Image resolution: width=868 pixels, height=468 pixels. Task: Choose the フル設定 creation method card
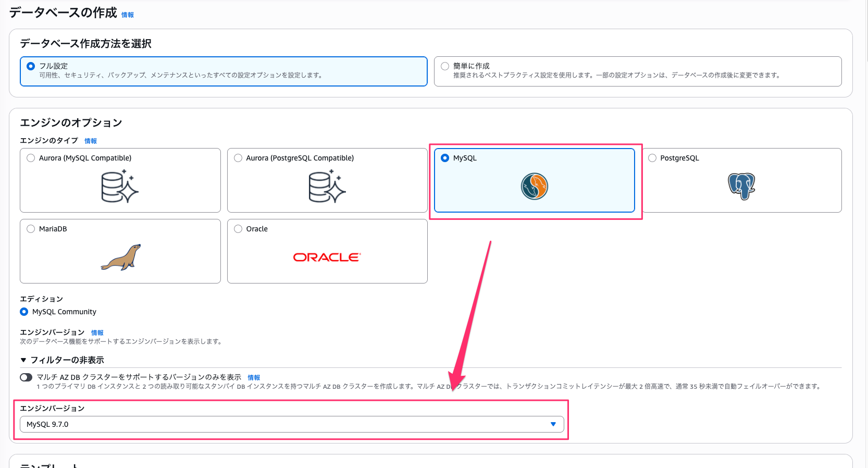pos(224,71)
